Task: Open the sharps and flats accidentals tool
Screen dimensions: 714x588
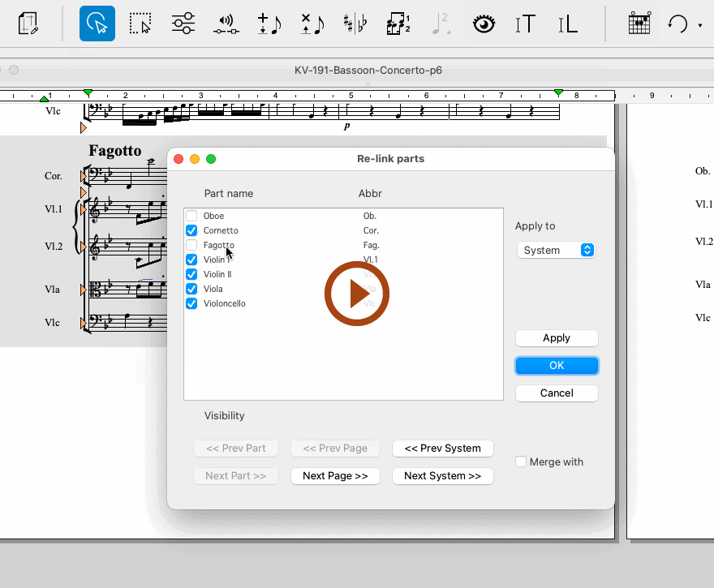Action: pos(355,24)
